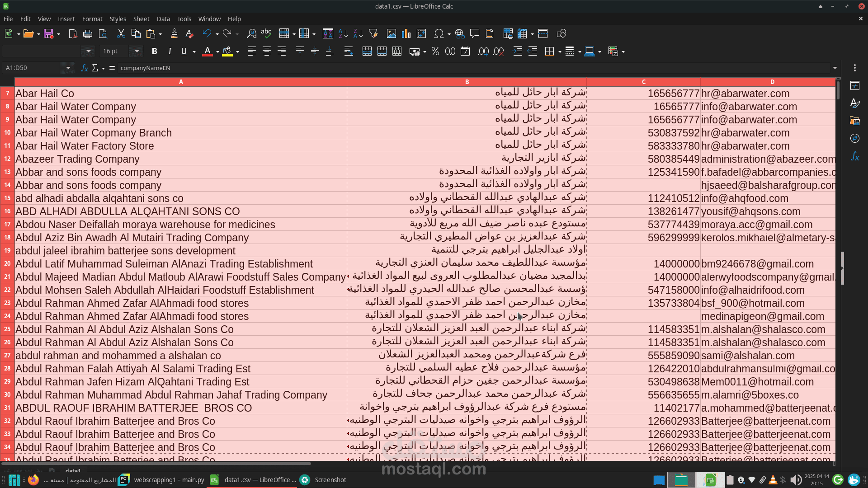Sort ascending A to Z
This screenshot has height=488, width=868.
[343, 33]
